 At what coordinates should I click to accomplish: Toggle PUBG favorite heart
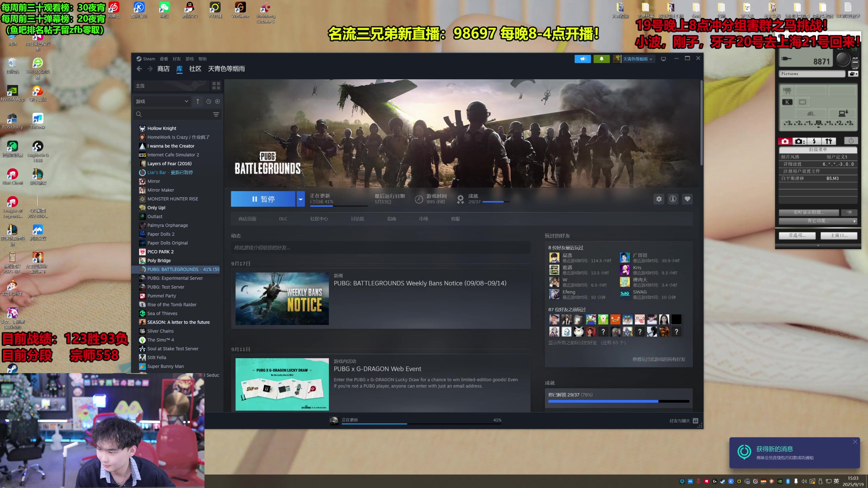pyautogui.click(x=687, y=199)
